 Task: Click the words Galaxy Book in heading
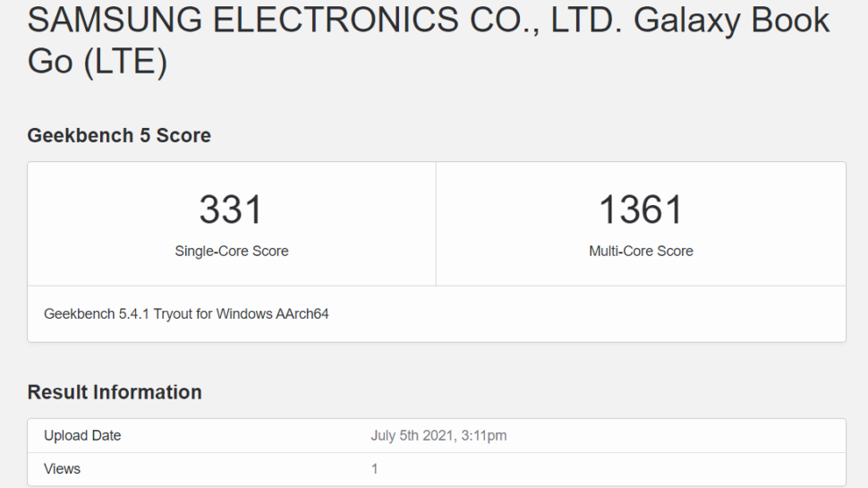[732, 19]
